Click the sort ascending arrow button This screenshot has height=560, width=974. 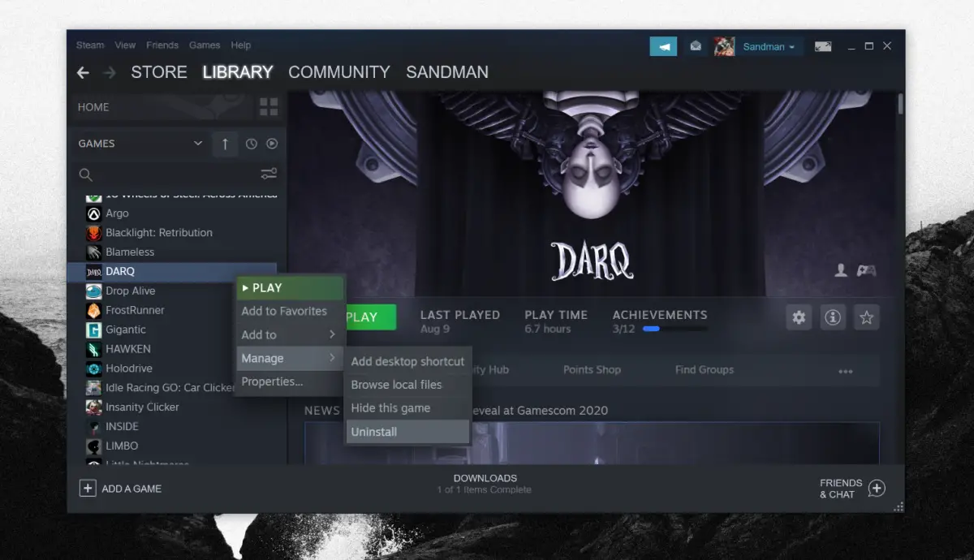[x=225, y=144]
